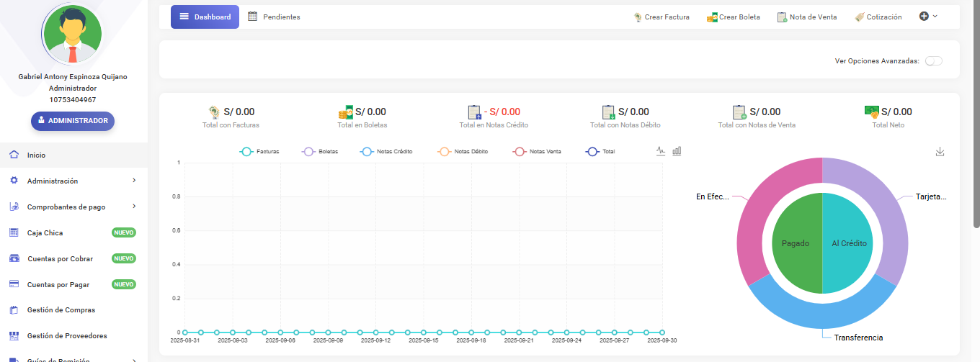Open Crear Boleta from top toolbar
The image size is (980, 362).
(x=734, y=17)
